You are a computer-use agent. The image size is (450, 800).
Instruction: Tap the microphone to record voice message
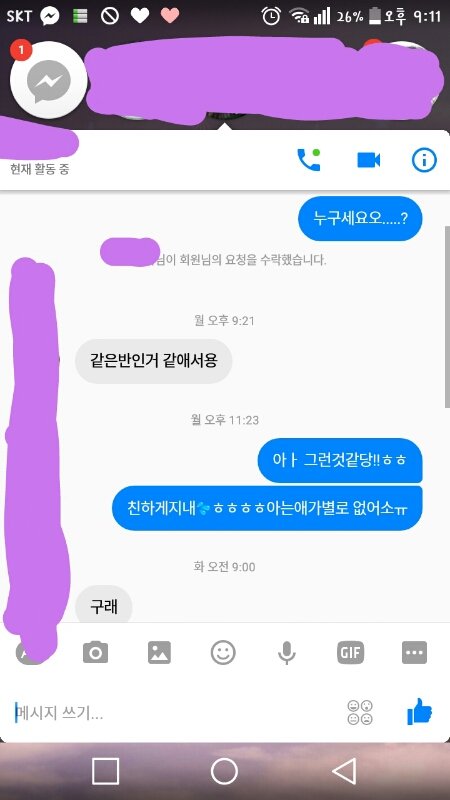(287, 653)
